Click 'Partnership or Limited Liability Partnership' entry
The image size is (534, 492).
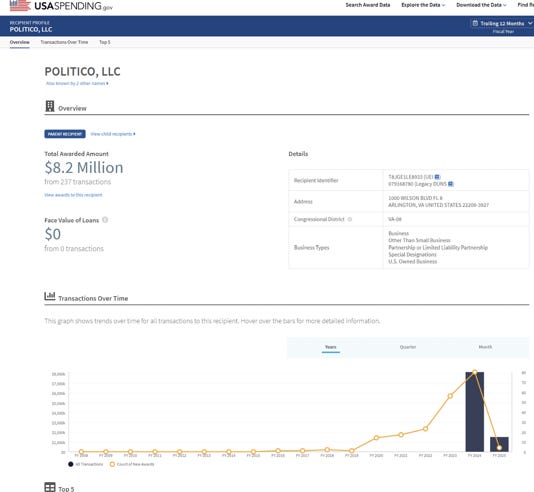[x=438, y=248]
